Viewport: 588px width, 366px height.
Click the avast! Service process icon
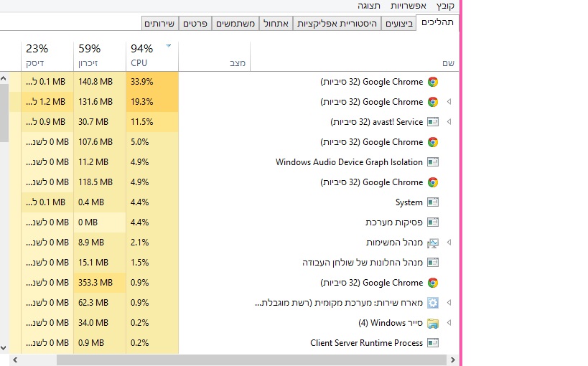(432, 122)
